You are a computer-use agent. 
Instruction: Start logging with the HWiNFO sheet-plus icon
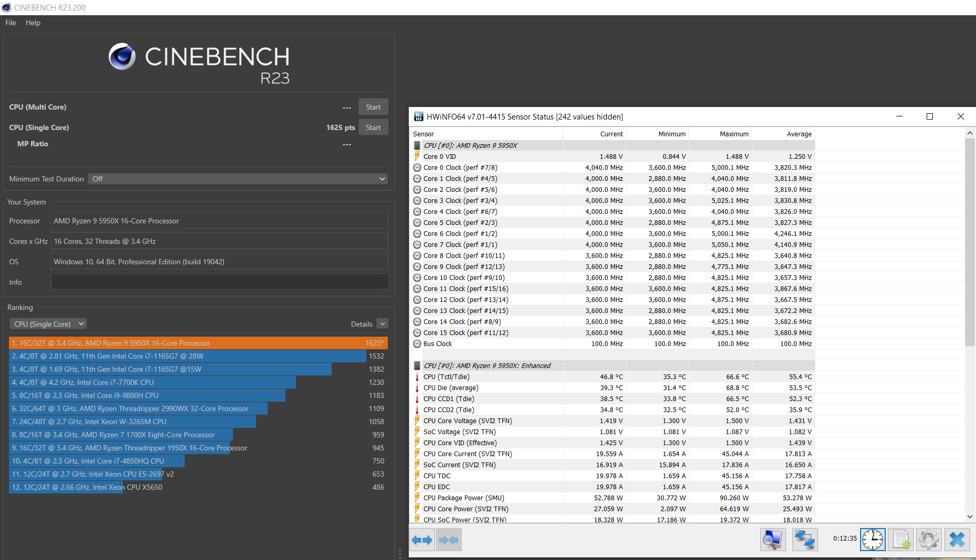point(901,540)
